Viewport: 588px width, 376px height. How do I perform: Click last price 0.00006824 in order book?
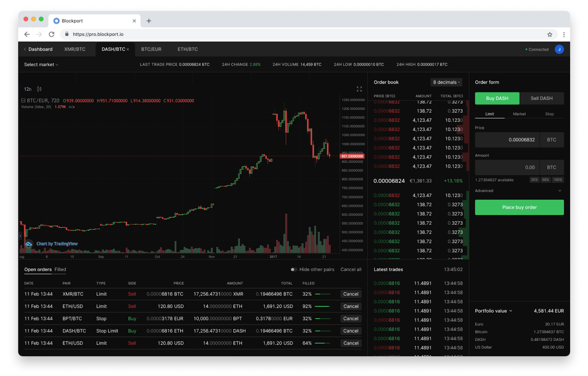pos(389,181)
